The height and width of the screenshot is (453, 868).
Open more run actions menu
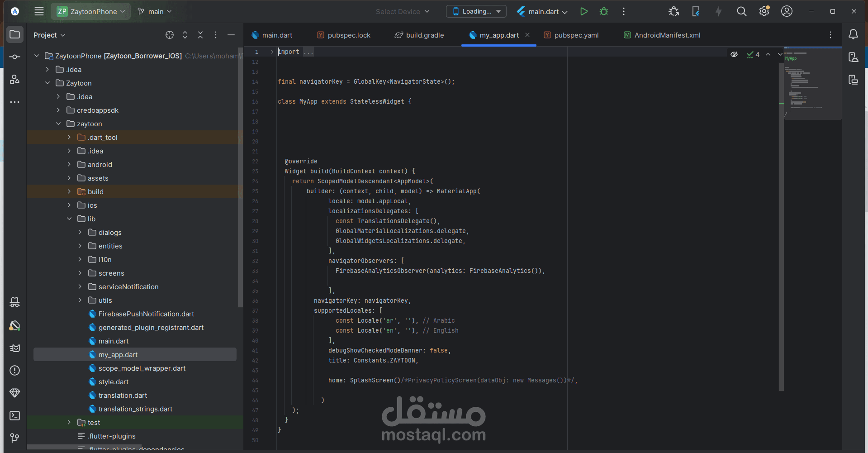pyautogui.click(x=624, y=11)
